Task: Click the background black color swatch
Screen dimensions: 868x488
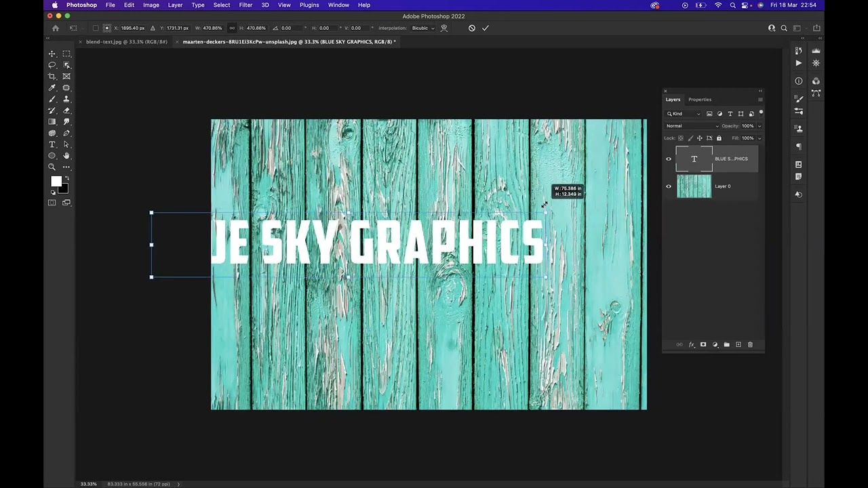Action: pos(64,188)
